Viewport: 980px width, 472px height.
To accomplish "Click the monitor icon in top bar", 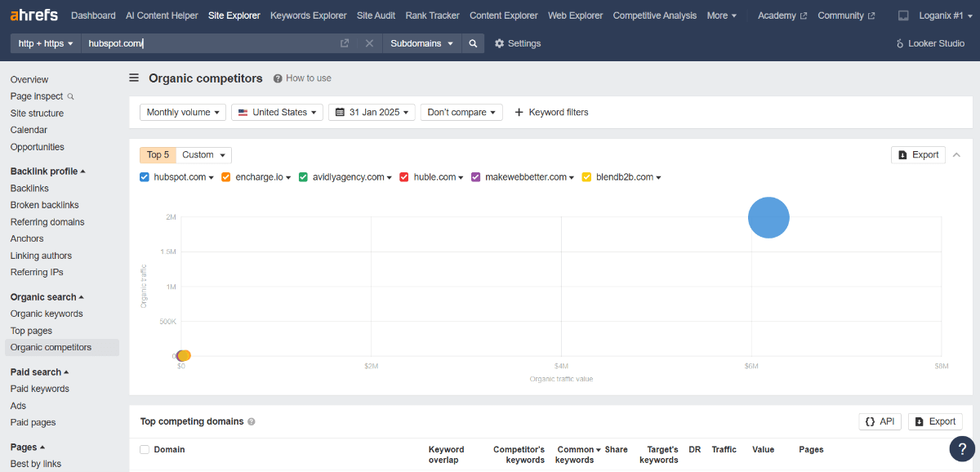I will point(903,16).
